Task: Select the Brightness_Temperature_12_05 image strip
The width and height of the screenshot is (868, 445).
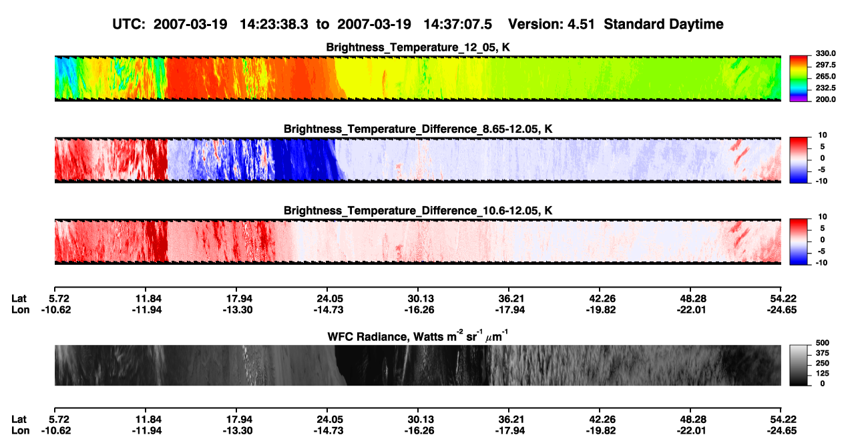Action: pyautogui.click(x=417, y=78)
